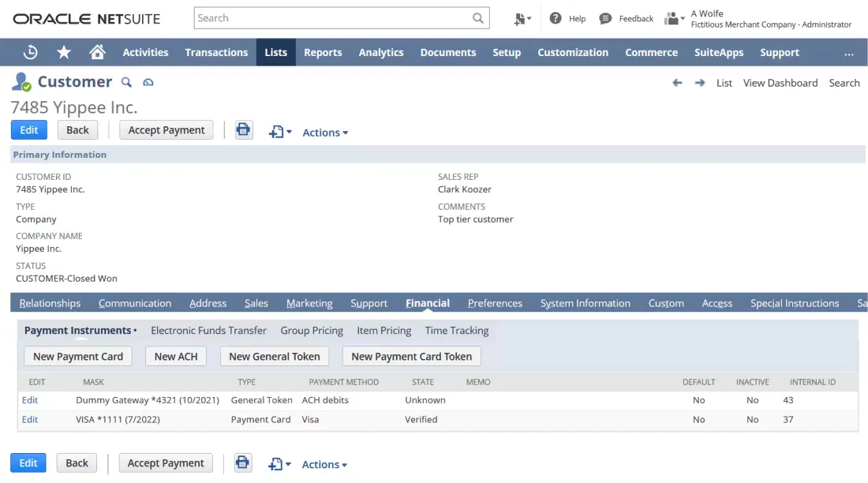Viewport: 868px width, 483px height.
Task: Click the List link
Action: pos(724,83)
